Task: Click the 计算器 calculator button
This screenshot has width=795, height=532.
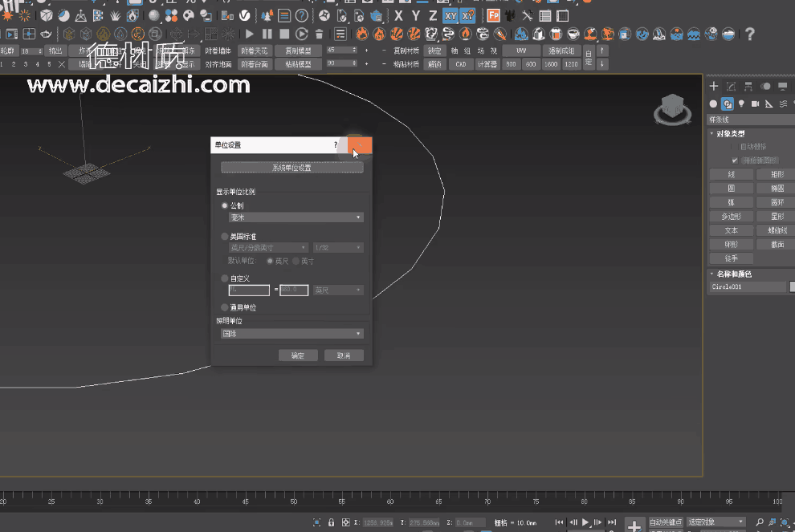Action: coord(487,64)
